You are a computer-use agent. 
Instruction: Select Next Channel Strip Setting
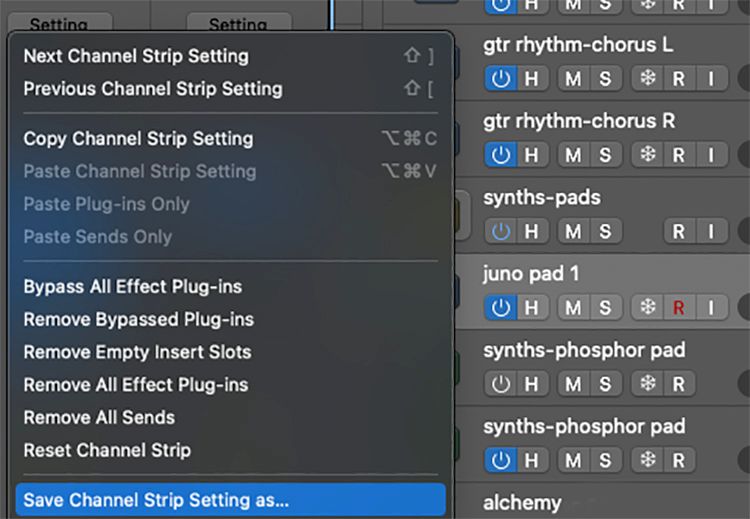[x=136, y=56]
